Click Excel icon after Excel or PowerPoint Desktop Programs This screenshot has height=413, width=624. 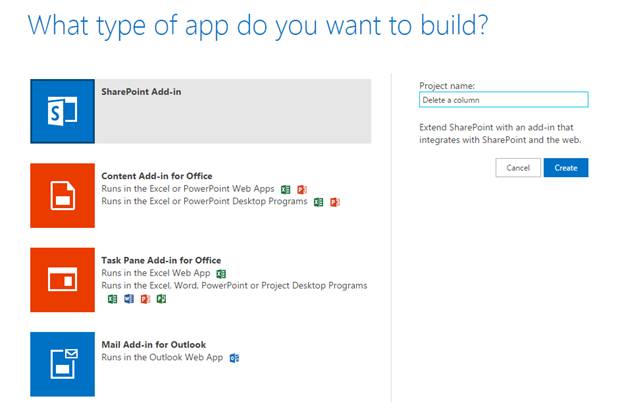point(318,202)
